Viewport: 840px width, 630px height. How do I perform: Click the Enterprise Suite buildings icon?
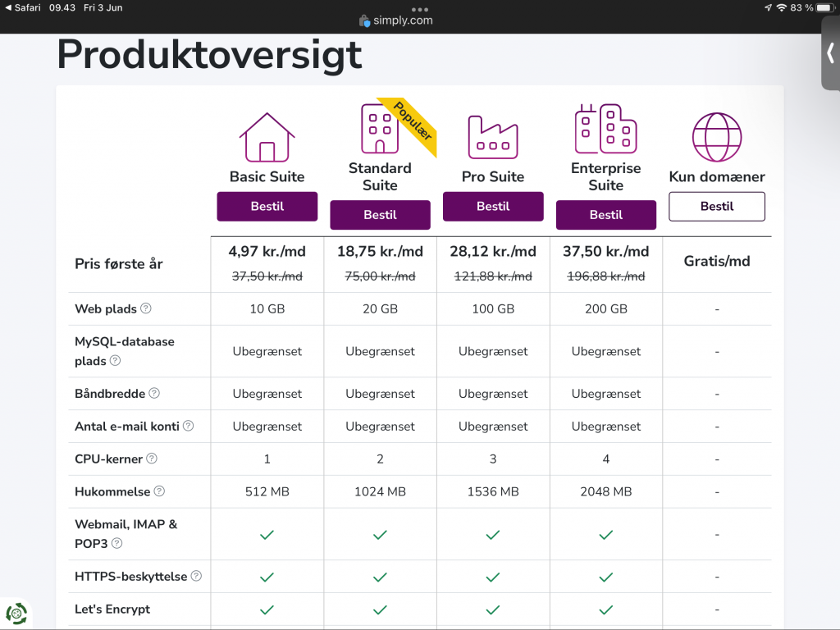[x=605, y=129]
